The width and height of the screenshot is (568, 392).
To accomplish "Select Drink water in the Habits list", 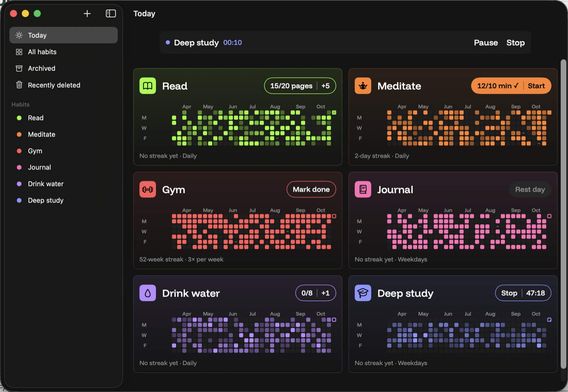I will tap(64, 184).
